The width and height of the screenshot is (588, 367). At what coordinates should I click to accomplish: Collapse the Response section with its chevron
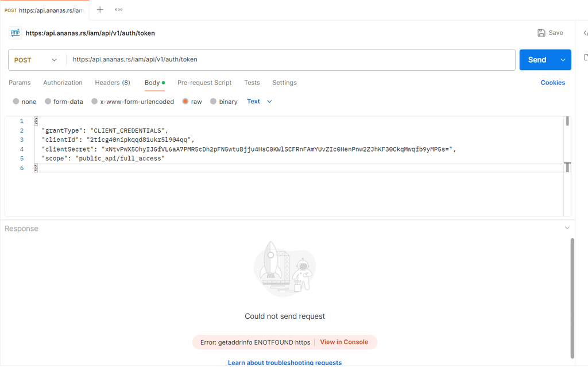pyautogui.click(x=567, y=227)
